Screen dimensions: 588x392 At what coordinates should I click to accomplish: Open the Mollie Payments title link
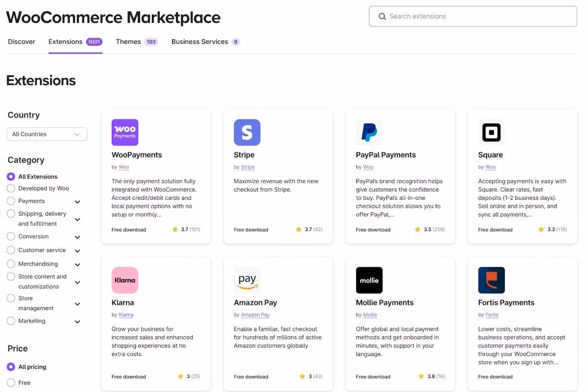coord(385,303)
